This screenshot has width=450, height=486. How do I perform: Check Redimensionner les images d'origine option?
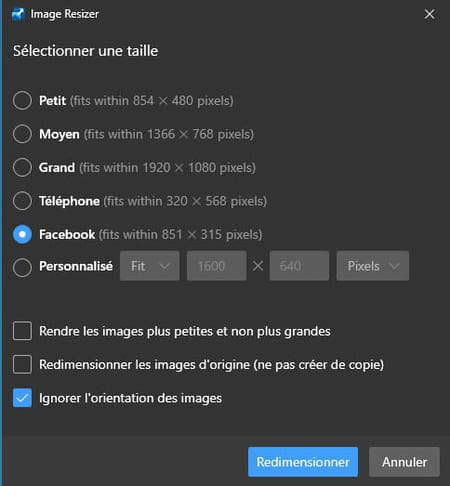22,364
